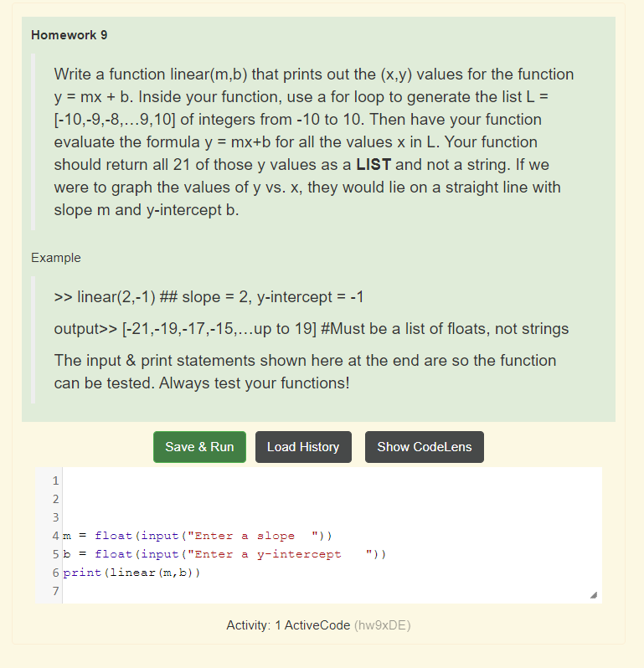The image size is (644, 668).
Task: Click the '"Enter a slope "' string
Action: [253, 536]
